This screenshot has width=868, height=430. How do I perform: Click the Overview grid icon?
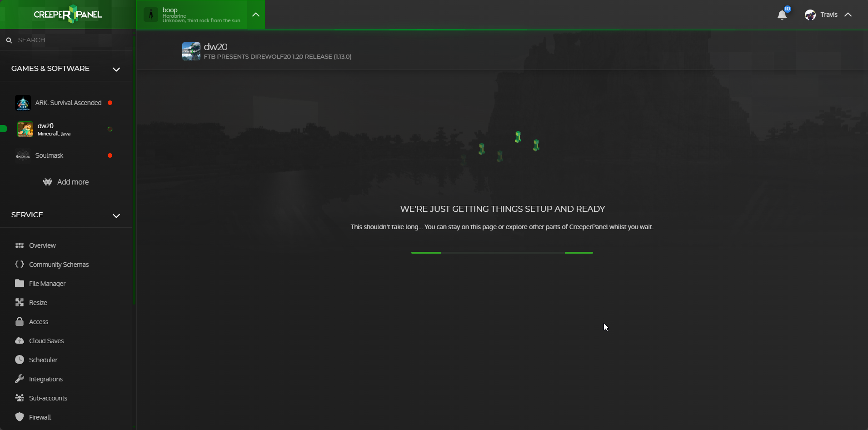(x=20, y=245)
